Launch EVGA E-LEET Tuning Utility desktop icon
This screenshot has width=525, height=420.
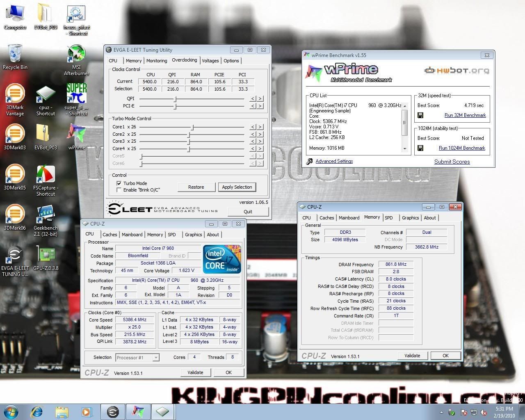tap(15, 261)
